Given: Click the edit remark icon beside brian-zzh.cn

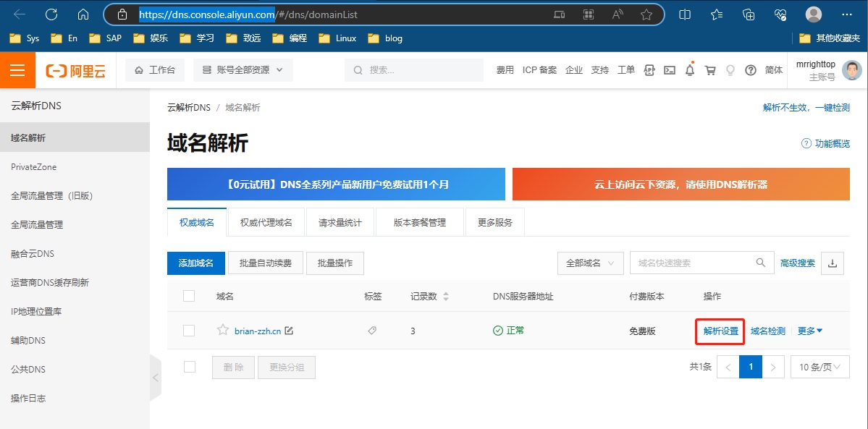Looking at the screenshot, I should pos(289,331).
